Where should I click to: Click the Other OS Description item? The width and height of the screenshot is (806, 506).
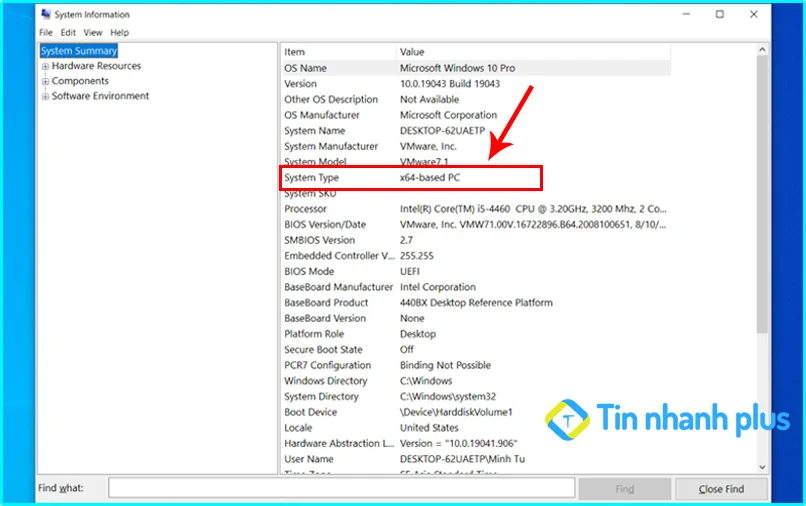(x=331, y=99)
